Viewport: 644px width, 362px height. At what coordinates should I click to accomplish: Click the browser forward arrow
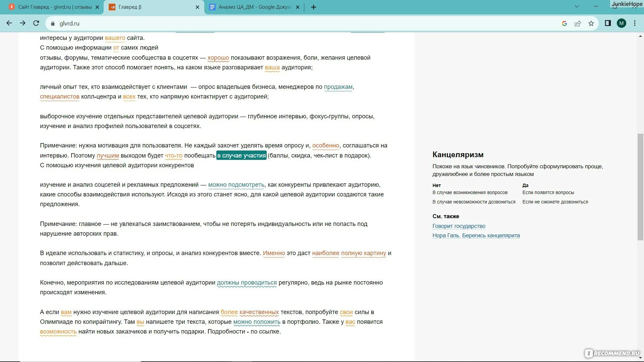(x=22, y=23)
